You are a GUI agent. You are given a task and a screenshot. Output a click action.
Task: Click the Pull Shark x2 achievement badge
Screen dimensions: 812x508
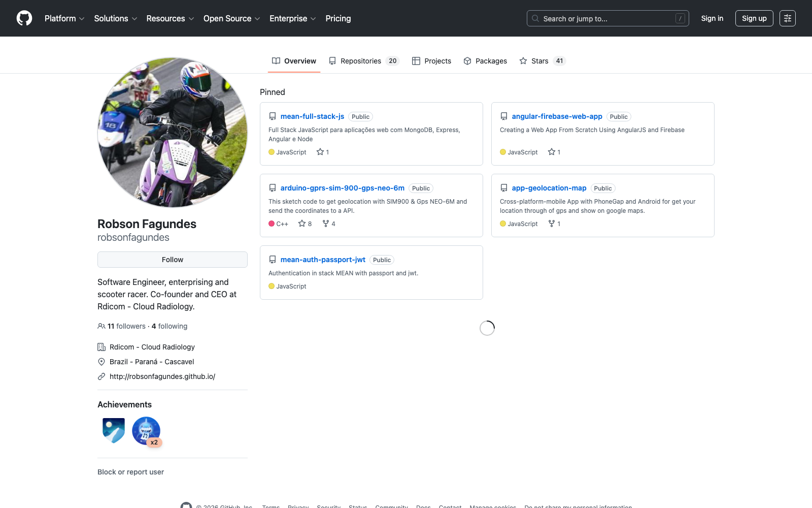point(146,431)
